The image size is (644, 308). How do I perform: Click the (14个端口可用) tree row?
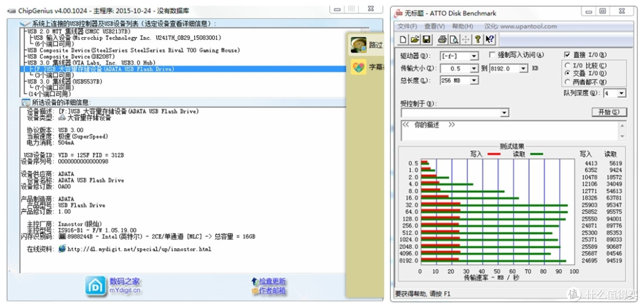click(49, 94)
